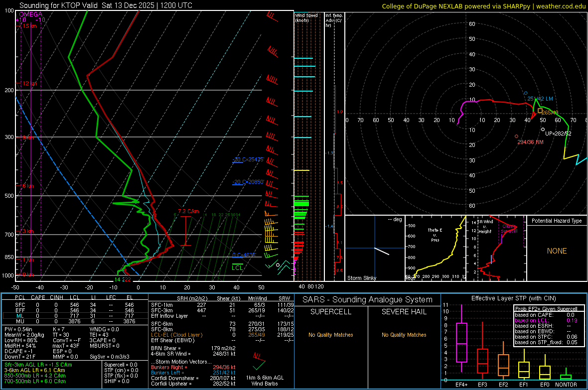Image resolution: width=588 pixels, height=390 pixels.
Task: Click the magenta 'OMEGA' label
Action: pos(30,14)
